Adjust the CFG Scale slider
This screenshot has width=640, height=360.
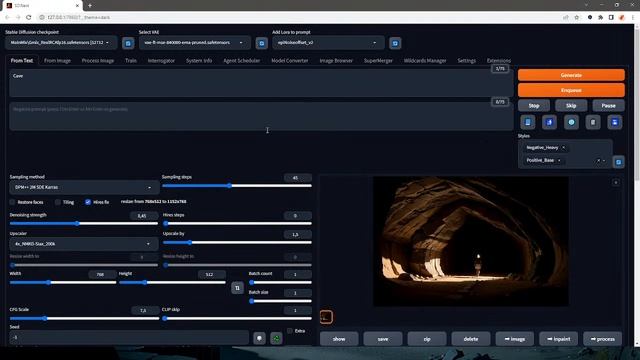pyautogui.click(x=84, y=318)
